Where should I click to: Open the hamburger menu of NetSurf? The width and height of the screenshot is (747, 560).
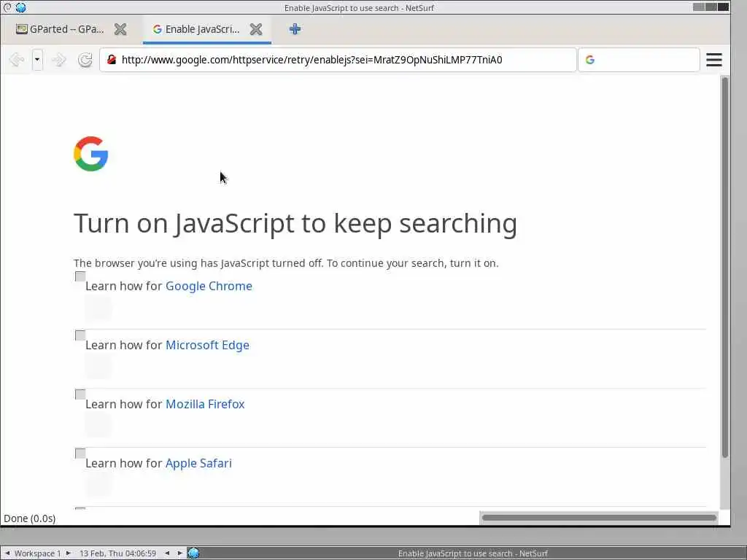click(x=713, y=60)
